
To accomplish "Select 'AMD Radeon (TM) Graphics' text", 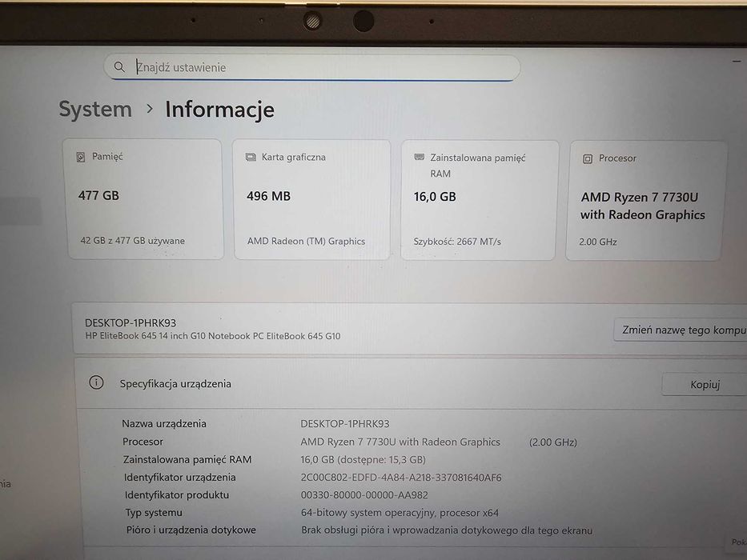I will click(x=306, y=241).
